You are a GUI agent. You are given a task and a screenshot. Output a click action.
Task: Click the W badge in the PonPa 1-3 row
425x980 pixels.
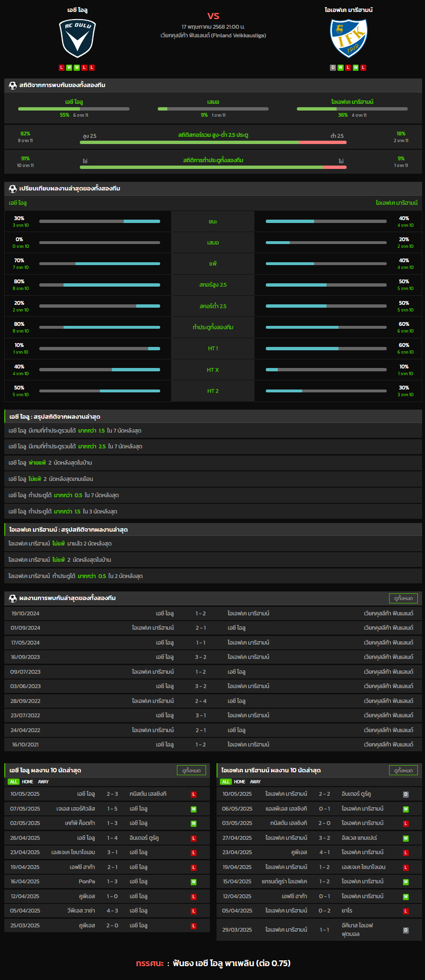pyautogui.click(x=194, y=882)
